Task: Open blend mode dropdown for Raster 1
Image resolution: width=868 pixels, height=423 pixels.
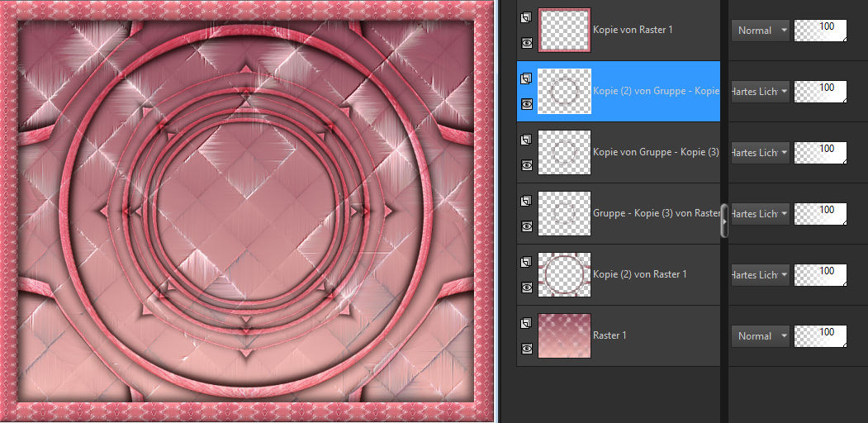Action: [x=760, y=336]
